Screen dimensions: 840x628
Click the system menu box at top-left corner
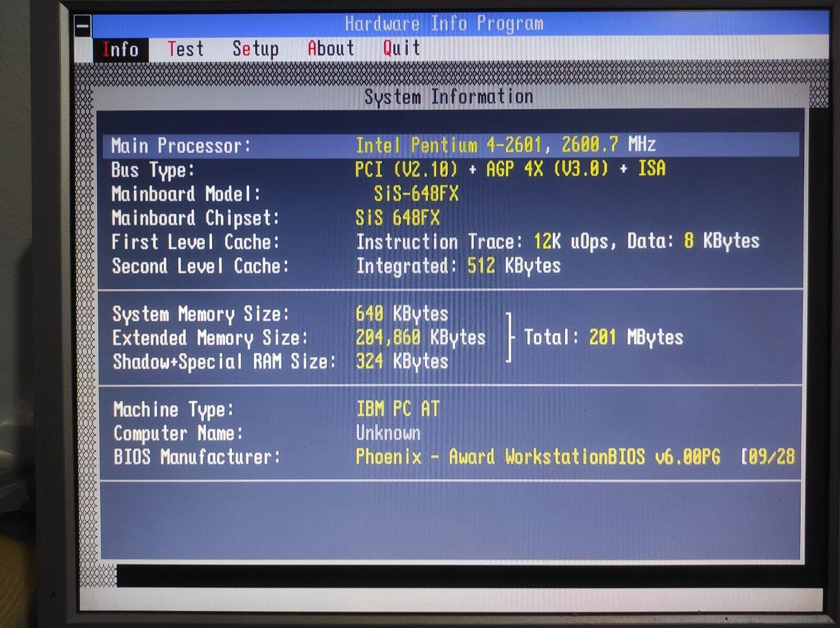click(x=83, y=26)
